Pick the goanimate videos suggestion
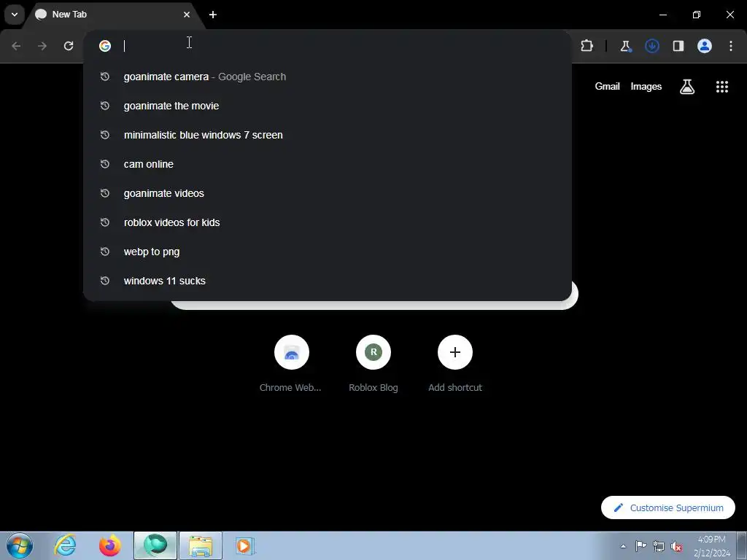This screenshot has height=560, width=747. pyautogui.click(x=328, y=193)
